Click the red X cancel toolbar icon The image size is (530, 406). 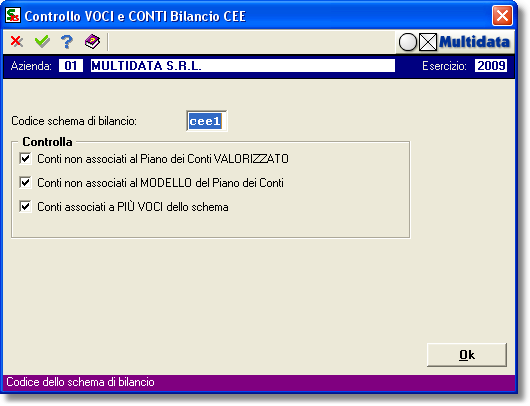coord(17,42)
